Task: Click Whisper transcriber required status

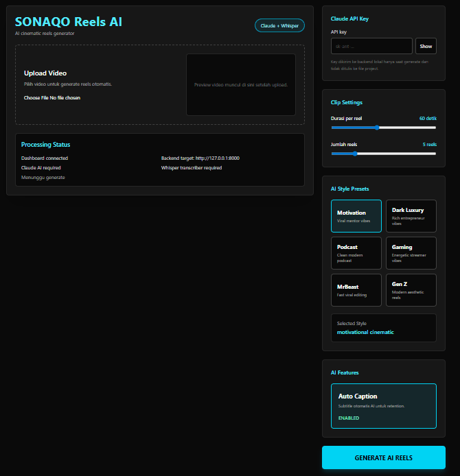Action: click(x=192, y=168)
